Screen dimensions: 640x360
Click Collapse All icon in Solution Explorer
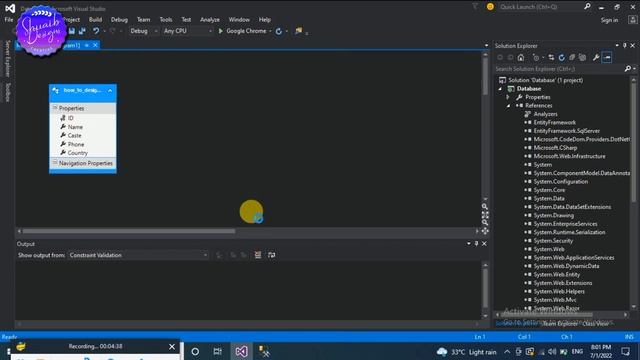coord(572,58)
